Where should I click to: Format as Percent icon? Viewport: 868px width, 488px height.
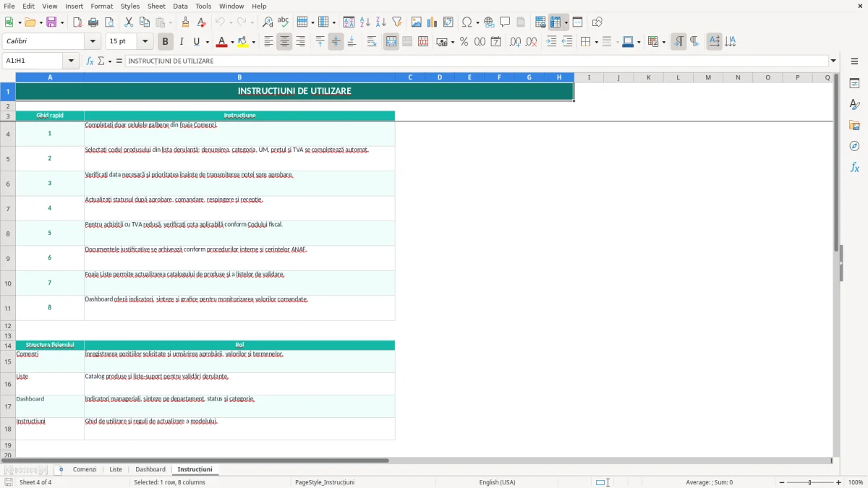(x=464, y=42)
